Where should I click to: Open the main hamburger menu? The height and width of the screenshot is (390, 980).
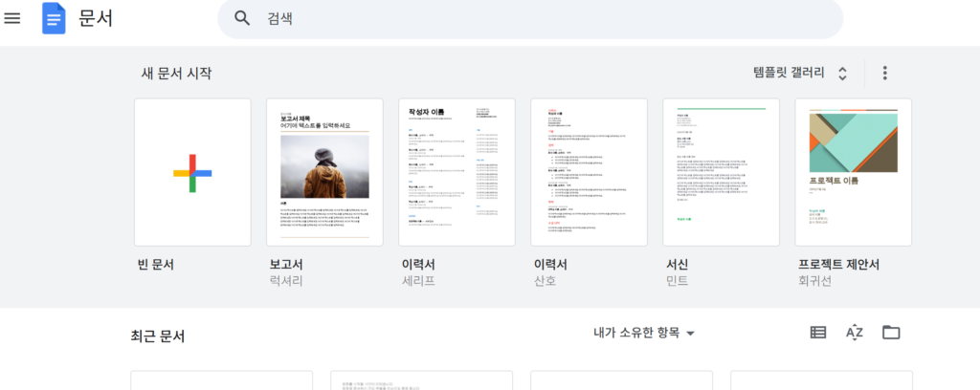12,18
